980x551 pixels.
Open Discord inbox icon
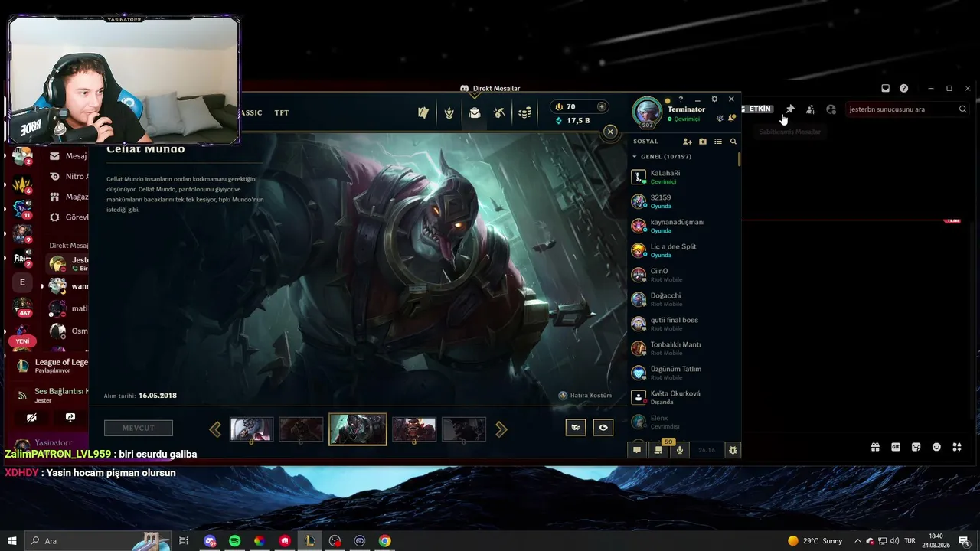[886, 89]
